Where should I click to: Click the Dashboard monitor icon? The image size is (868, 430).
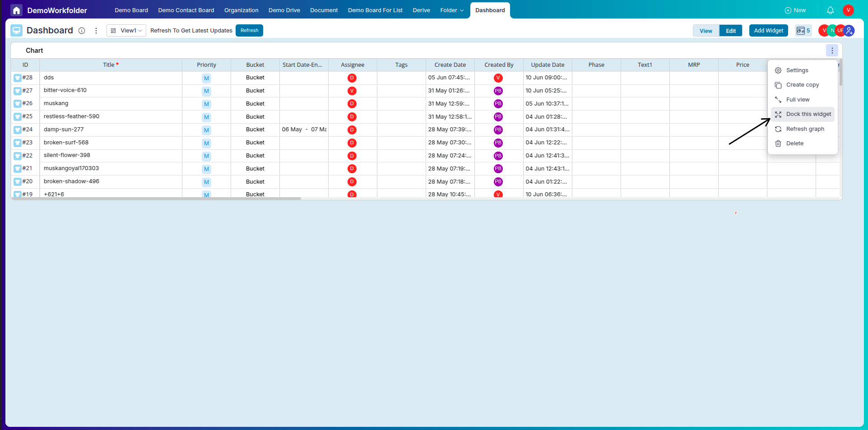coord(17,30)
